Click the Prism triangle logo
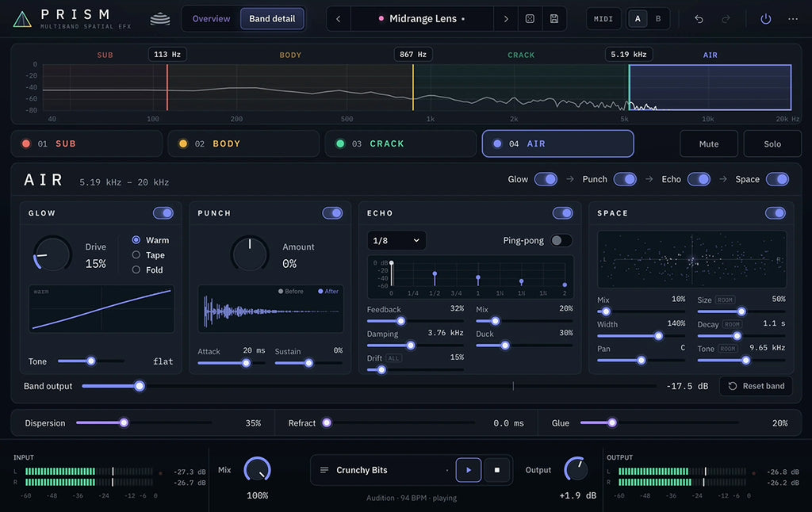Viewport: 812px width, 512px height. [21, 19]
